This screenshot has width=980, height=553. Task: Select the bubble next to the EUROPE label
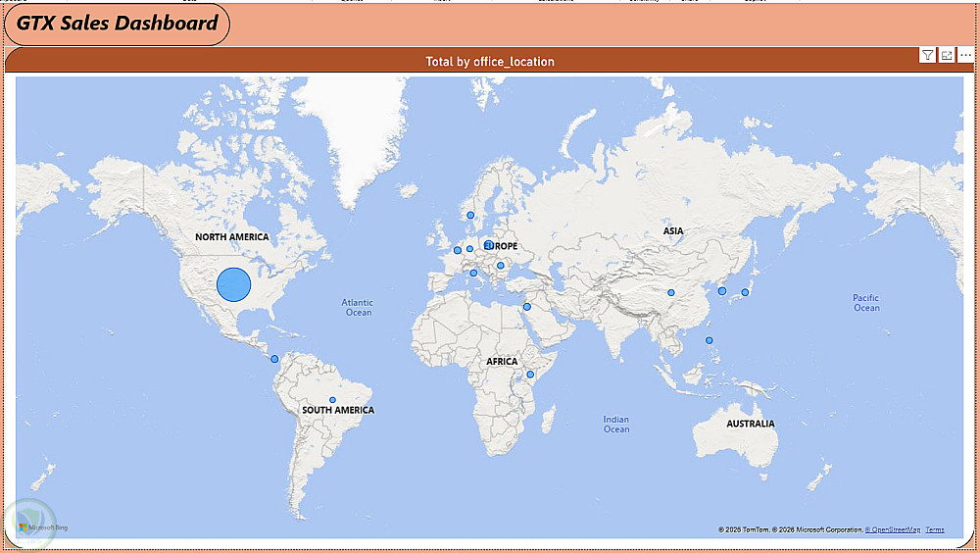[x=489, y=244]
